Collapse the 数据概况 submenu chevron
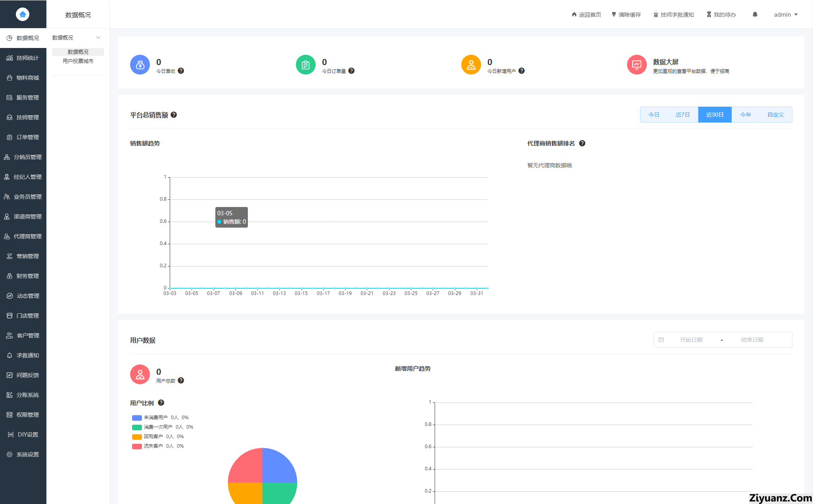This screenshot has width=813, height=504. (x=98, y=38)
